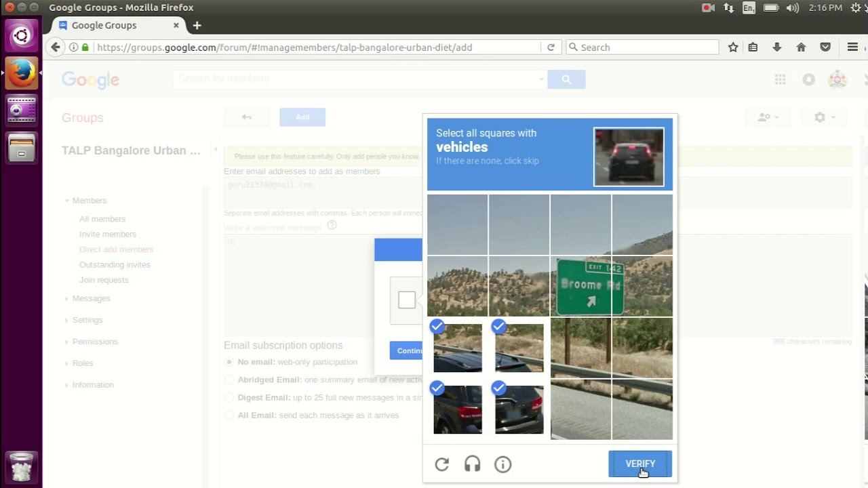Open the Dash home launcher icon
The height and width of the screenshot is (488, 868).
pyautogui.click(x=21, y=35)
